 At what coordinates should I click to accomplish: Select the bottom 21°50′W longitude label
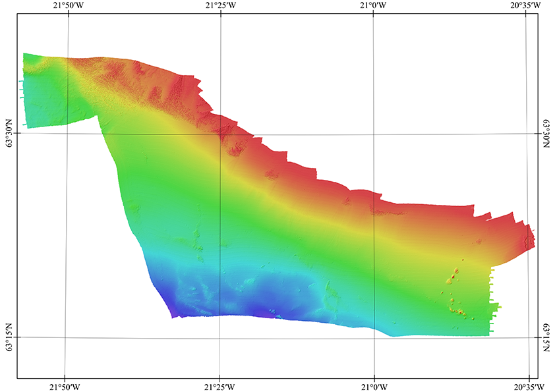point(64,386)
